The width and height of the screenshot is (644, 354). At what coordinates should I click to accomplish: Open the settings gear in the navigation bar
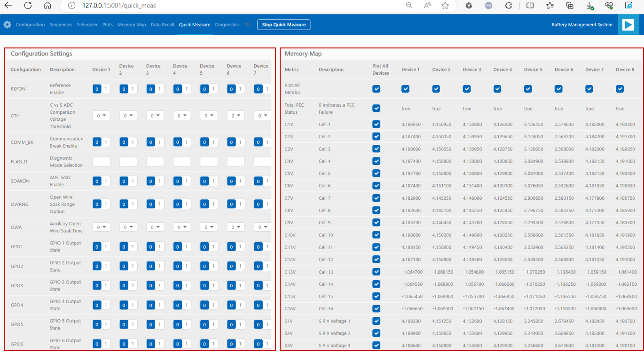pos(7,24)
